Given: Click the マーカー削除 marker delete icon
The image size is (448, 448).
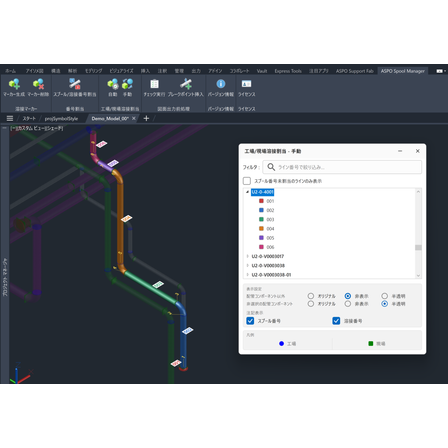Looking at the screenshot, I should (x=38, y=84).
